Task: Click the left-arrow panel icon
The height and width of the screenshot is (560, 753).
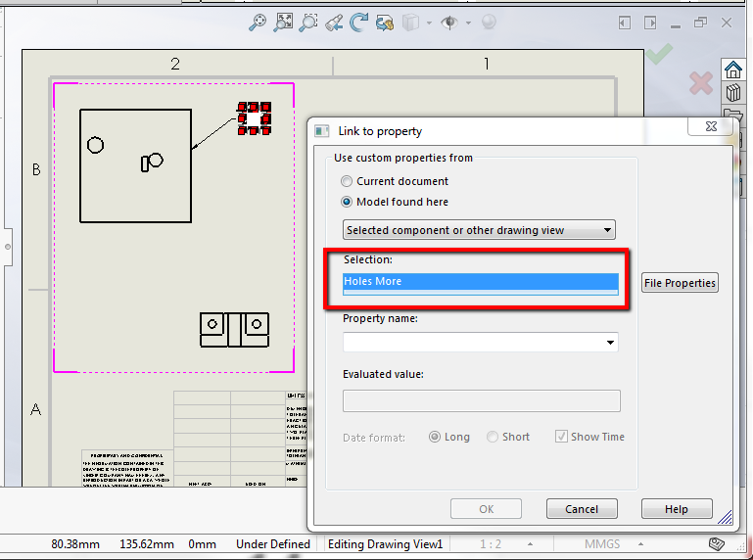Action: [625, 23]
